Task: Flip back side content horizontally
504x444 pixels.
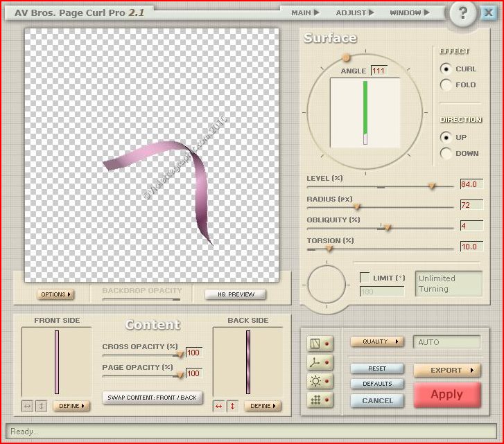Action: (x=219, y=406)
